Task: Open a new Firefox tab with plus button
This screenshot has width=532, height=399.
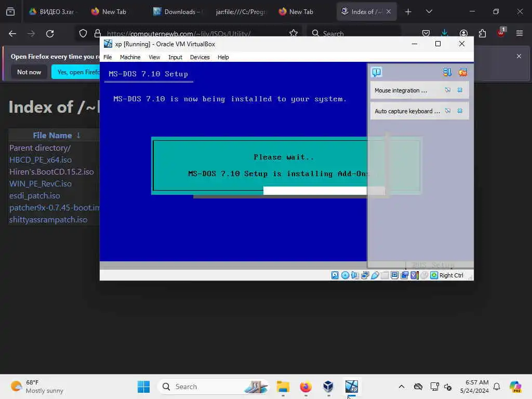Action: tap(408, 11)
